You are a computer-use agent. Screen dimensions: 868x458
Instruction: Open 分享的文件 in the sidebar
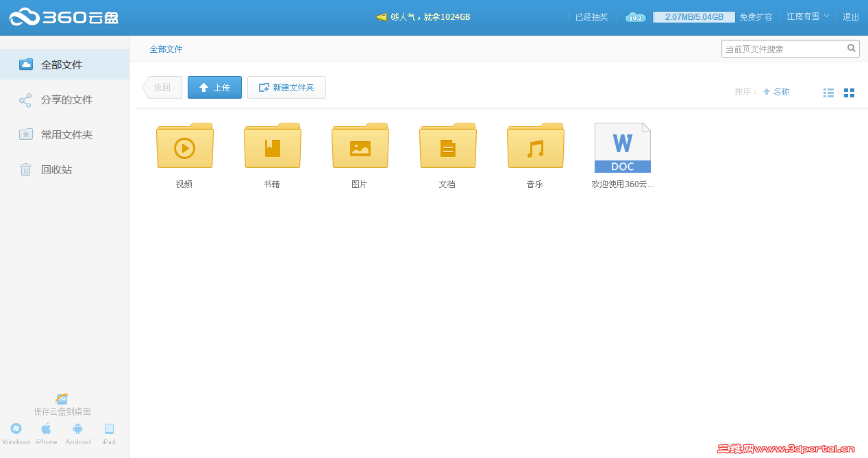click(x=64, y=99)
